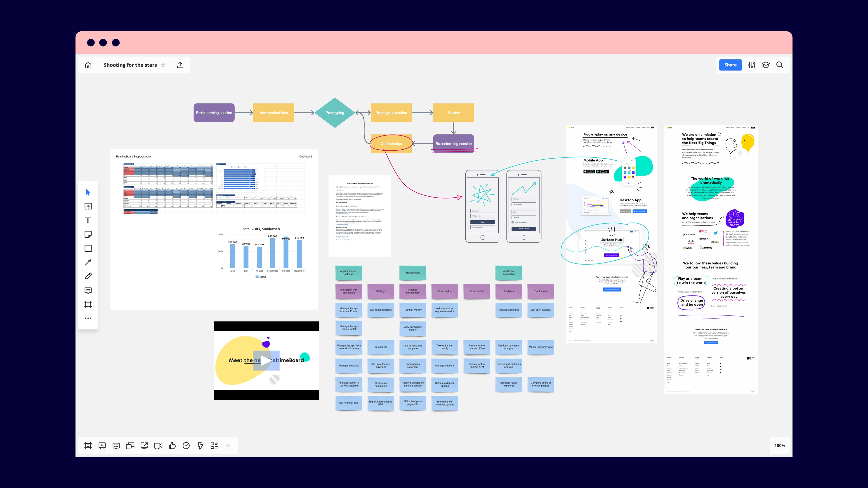
Task: Click the settings/filter icon in top bar
Action: pos(752,65)
